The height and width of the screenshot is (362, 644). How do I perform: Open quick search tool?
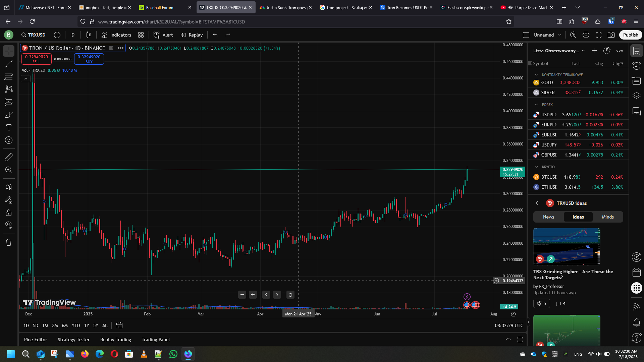click(x=573, y=35)
